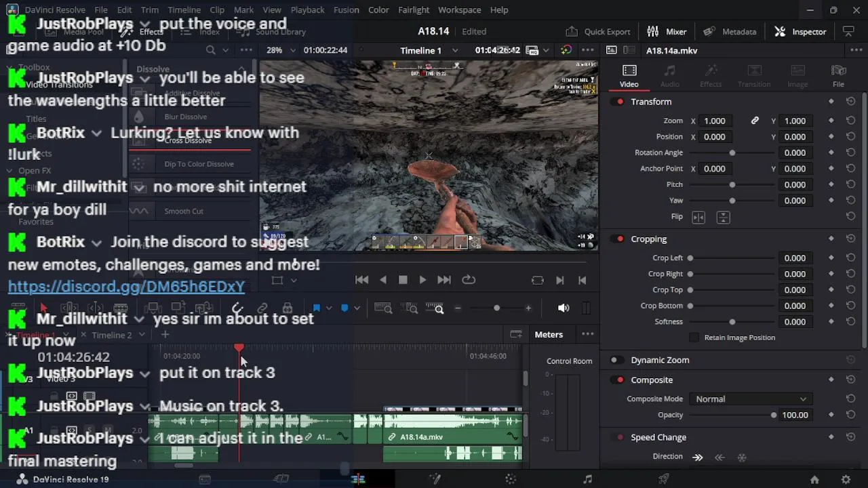Toggle the snapping magnet icon
Viewport: 868px width, 488px height.
pos(237,308)
